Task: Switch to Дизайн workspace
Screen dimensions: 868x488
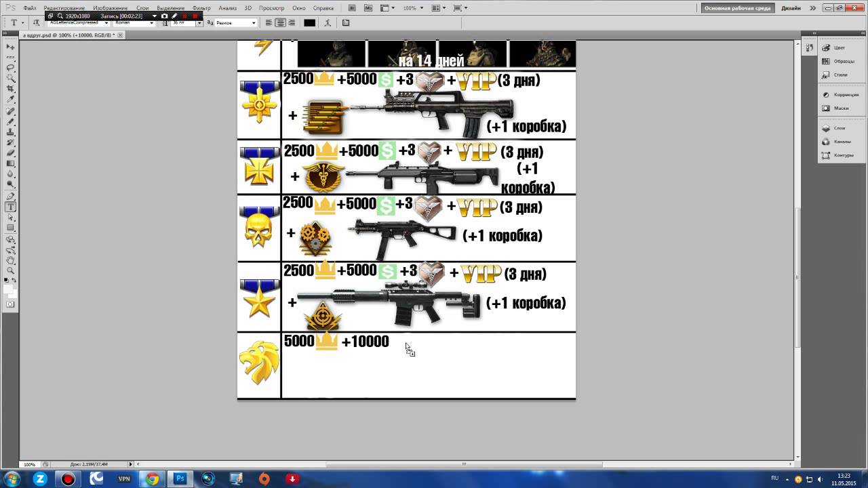Action: (791, 8)
